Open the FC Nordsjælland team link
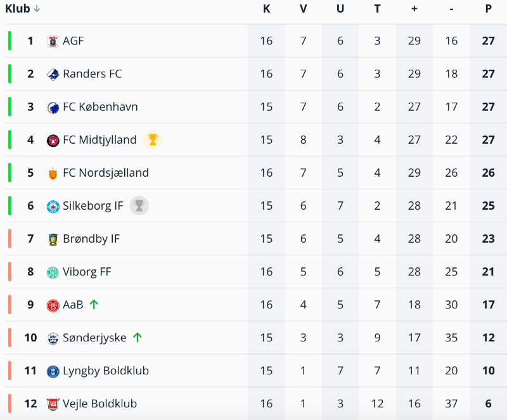The height and width of the screenshot is (420, 507). [x=105, y=173]
